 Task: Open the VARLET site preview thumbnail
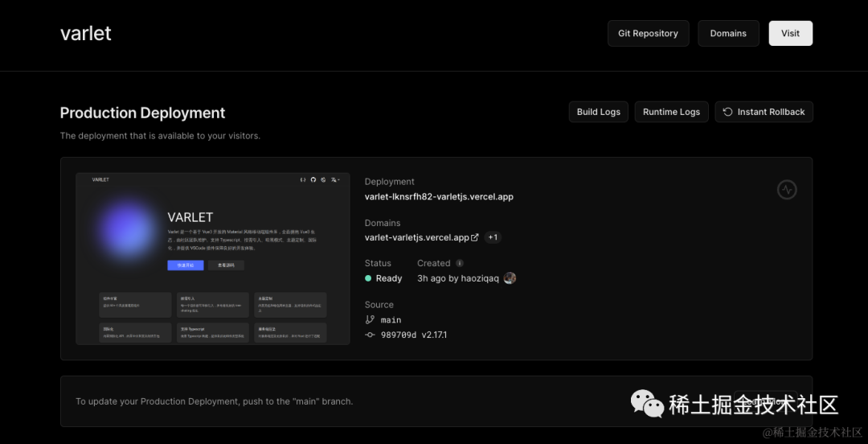[x=213, y=259]
